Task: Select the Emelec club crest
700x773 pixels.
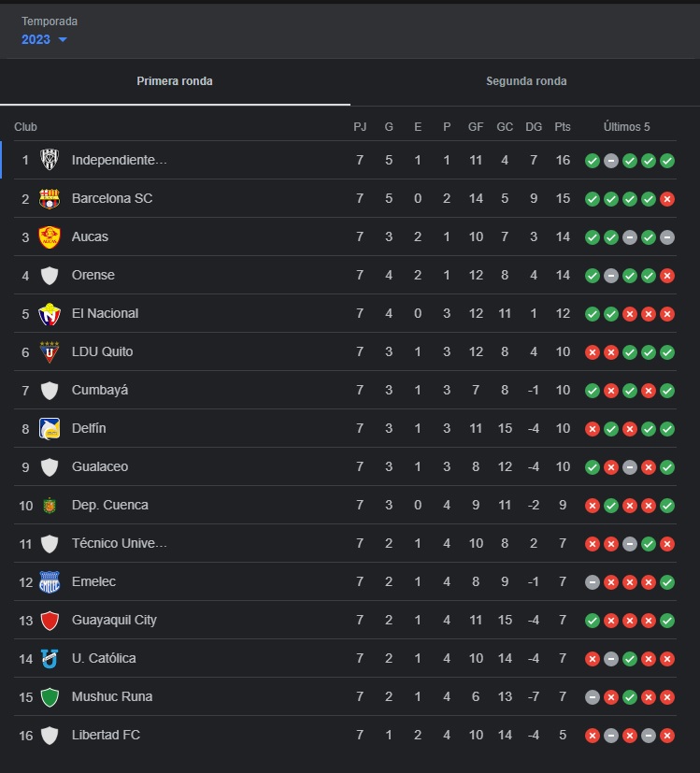Action: [x=51, y=581]
